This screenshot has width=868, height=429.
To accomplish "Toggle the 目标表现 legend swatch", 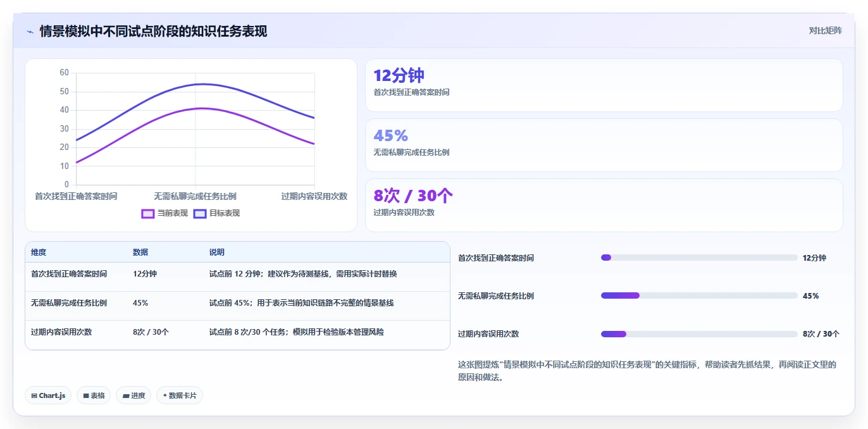I will (x=200, y=213).
